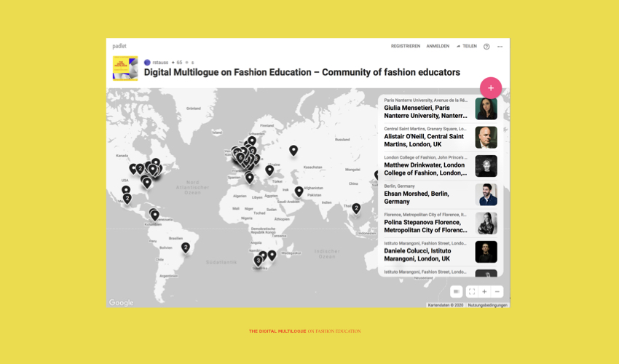The image size is (619, 364).
Task: Click the cluster pin marked 3 in South Africa
Action: pos(258,260)
